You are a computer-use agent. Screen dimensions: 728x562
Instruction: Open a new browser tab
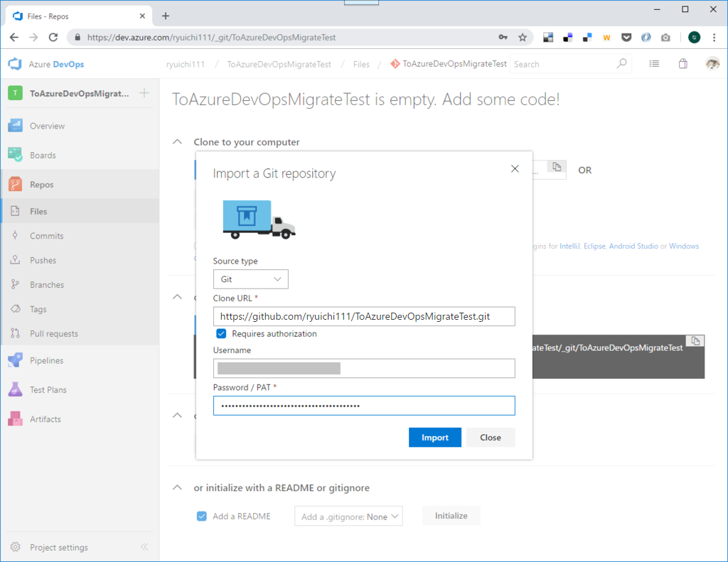tap(165, 16)
